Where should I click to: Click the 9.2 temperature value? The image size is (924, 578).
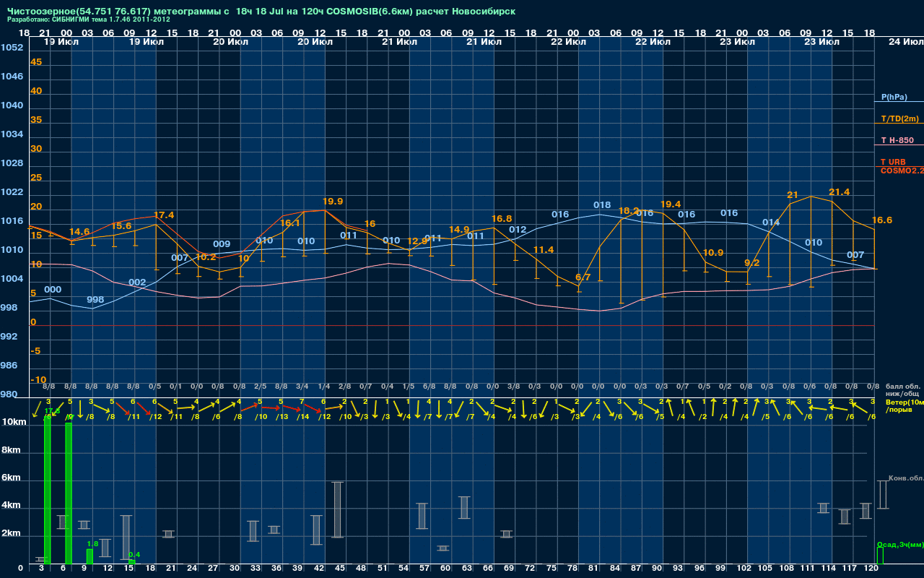point(752,263)
